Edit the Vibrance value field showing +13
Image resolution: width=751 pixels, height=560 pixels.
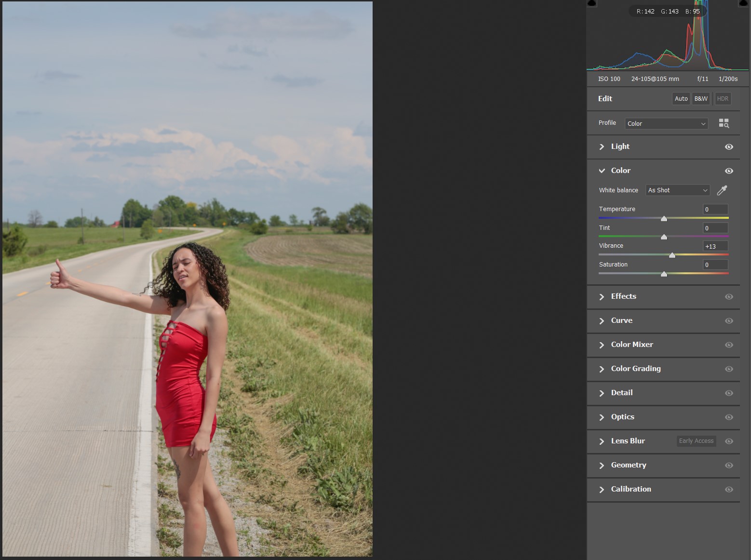pos(715,246)
